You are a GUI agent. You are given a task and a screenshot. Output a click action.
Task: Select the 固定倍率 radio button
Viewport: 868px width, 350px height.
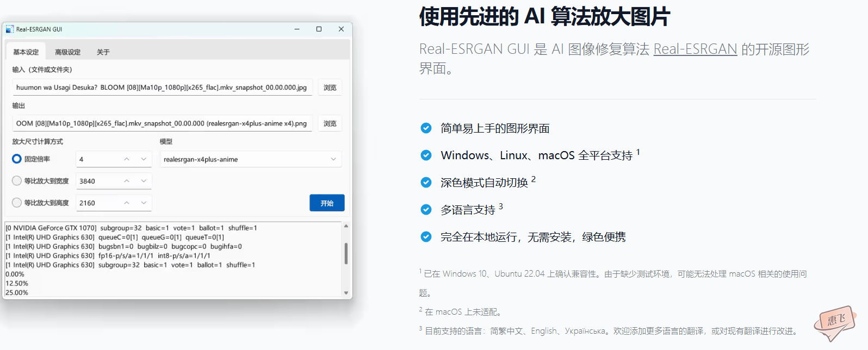click(17, 159)
